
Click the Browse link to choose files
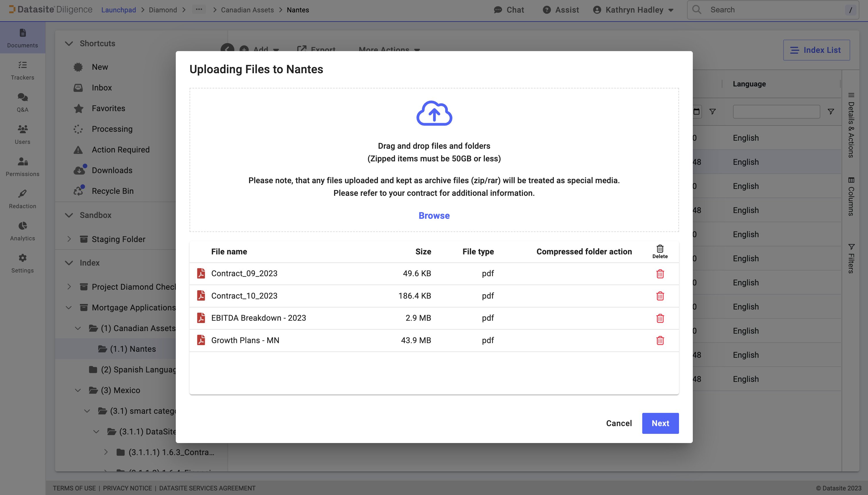[434, 216]
